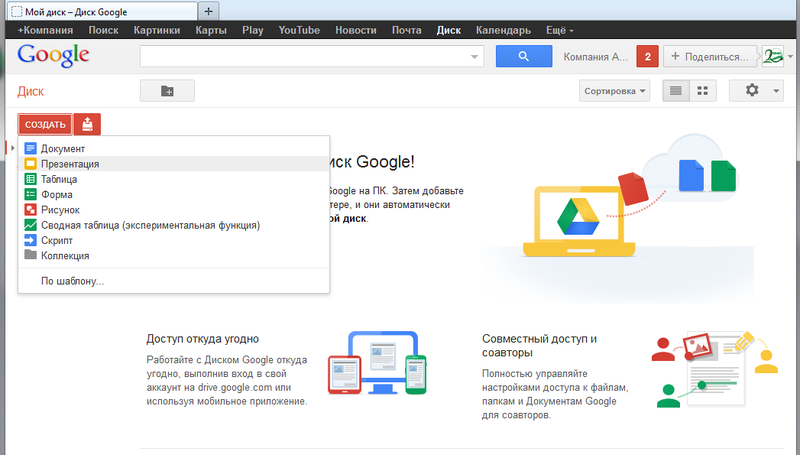Screen dimensions: 800x455
Task: Focus the Google search input field
Action: pyautogui.click(x=304, y=56)
